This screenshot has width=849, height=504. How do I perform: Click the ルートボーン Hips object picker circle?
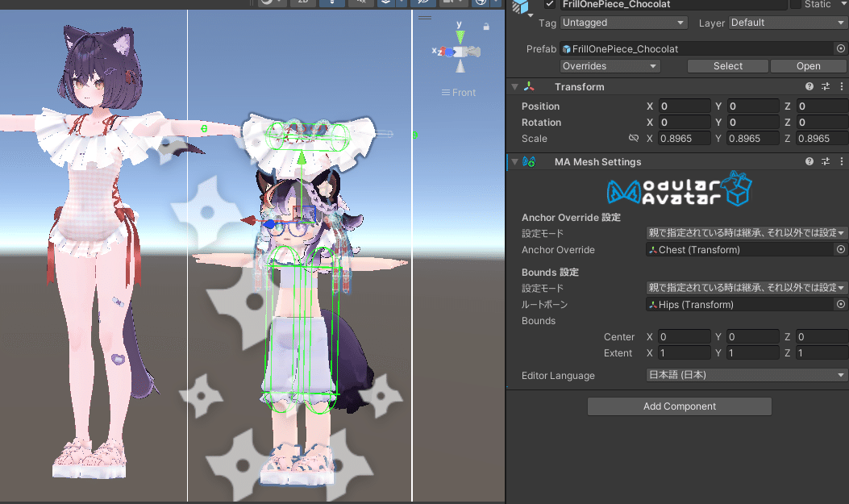pyautogui.click(x=841, y=304)
